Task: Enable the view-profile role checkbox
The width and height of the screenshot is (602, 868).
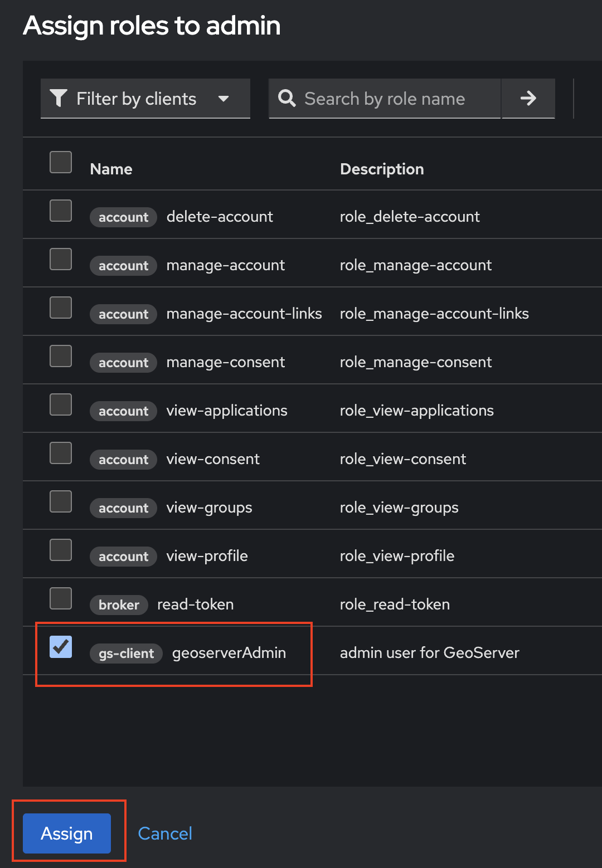Action: 61,550
